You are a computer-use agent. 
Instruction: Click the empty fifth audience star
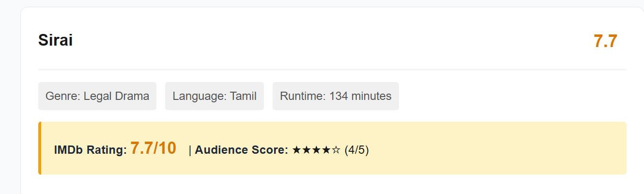[336, 150]
